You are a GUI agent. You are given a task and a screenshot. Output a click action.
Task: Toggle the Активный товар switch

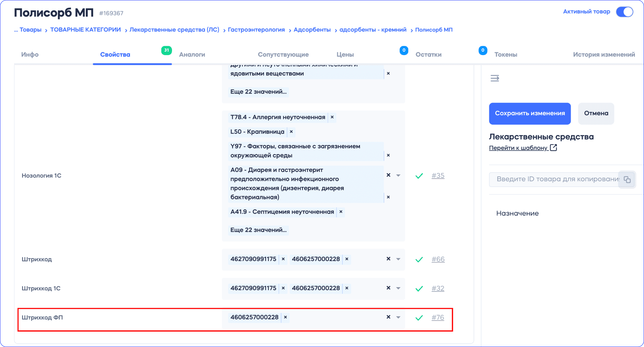pos(625,12)
